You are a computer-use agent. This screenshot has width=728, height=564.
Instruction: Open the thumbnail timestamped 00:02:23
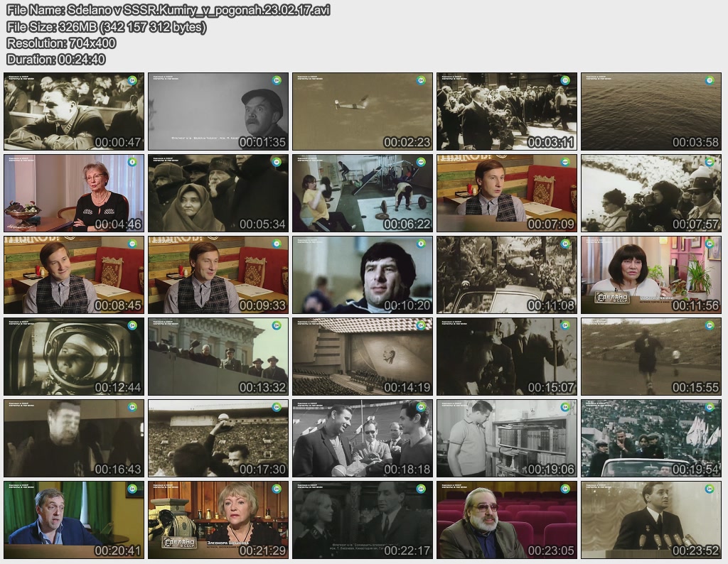pyautogui.click(x=362, y=111)
